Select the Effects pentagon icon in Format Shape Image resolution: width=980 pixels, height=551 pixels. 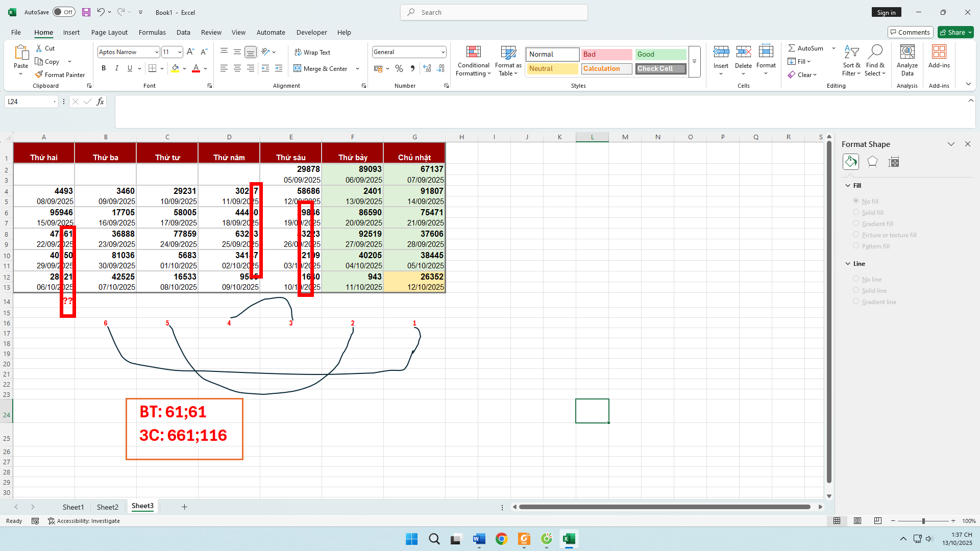pyautogui.click(x=872, y=162)
